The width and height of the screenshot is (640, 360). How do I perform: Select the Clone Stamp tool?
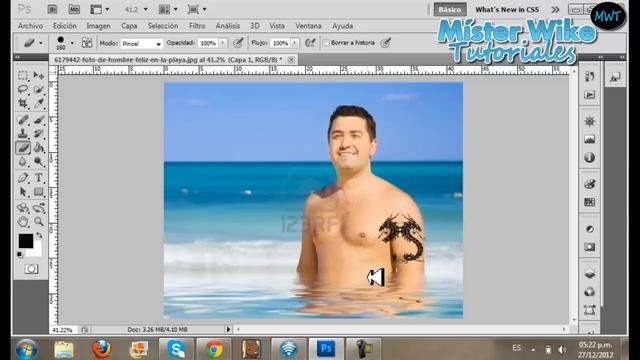point(23,133)
